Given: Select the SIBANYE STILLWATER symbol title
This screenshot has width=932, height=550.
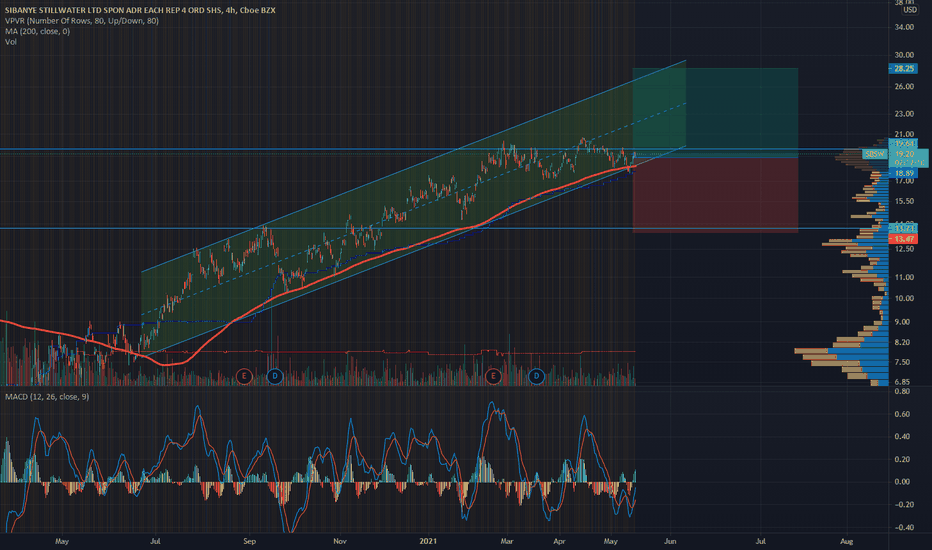Looking at the screenshot, I should point(140,10).
